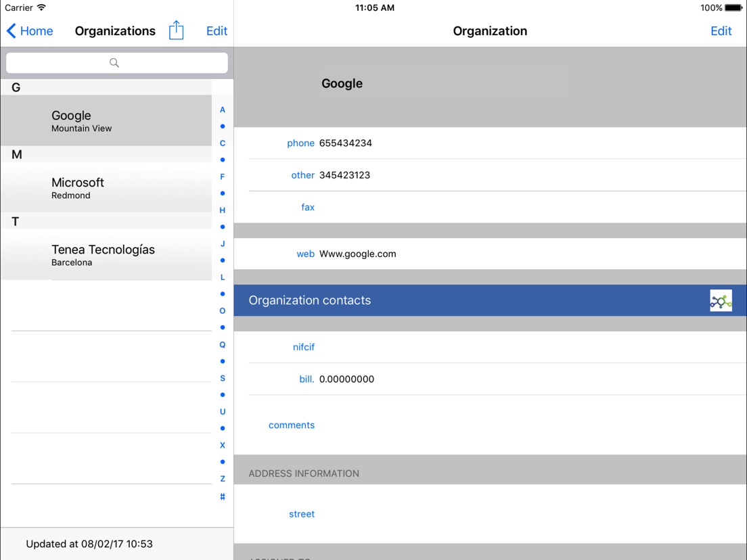Jump to index letter J

pyautogui.click(x=223, y=243)
